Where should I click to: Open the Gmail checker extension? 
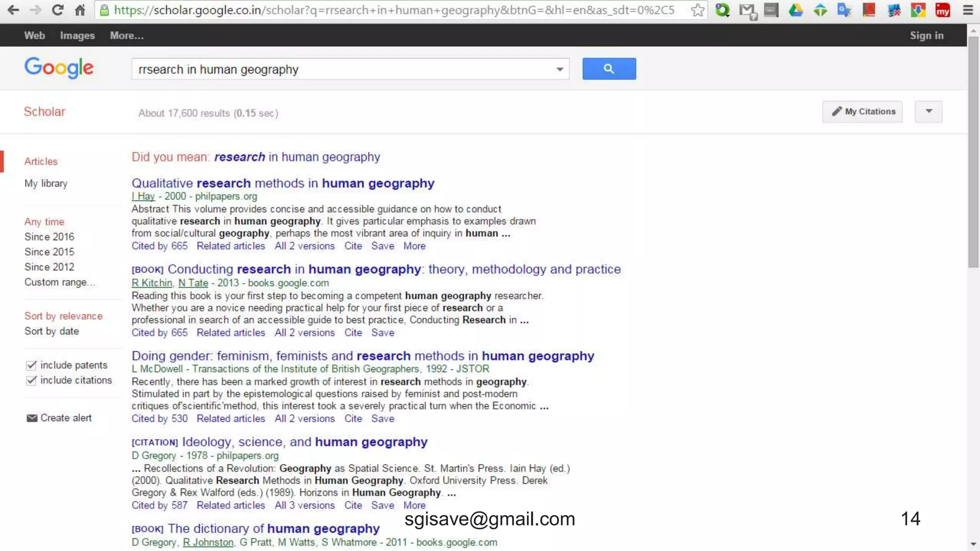(x=747, y=11)
